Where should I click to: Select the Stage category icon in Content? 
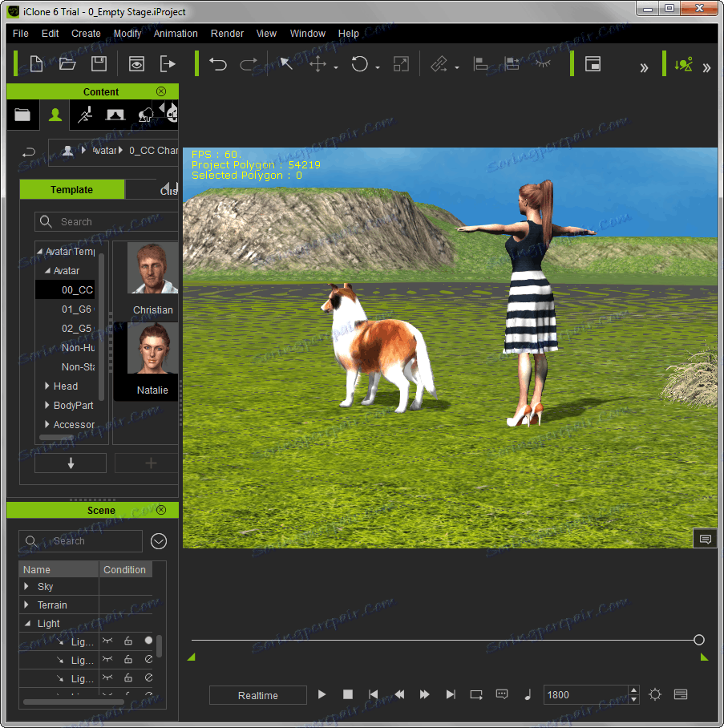tap(115, 114)
